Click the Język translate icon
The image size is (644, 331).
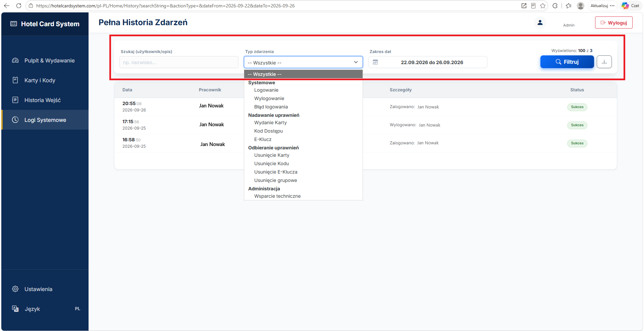coord(15,309)
